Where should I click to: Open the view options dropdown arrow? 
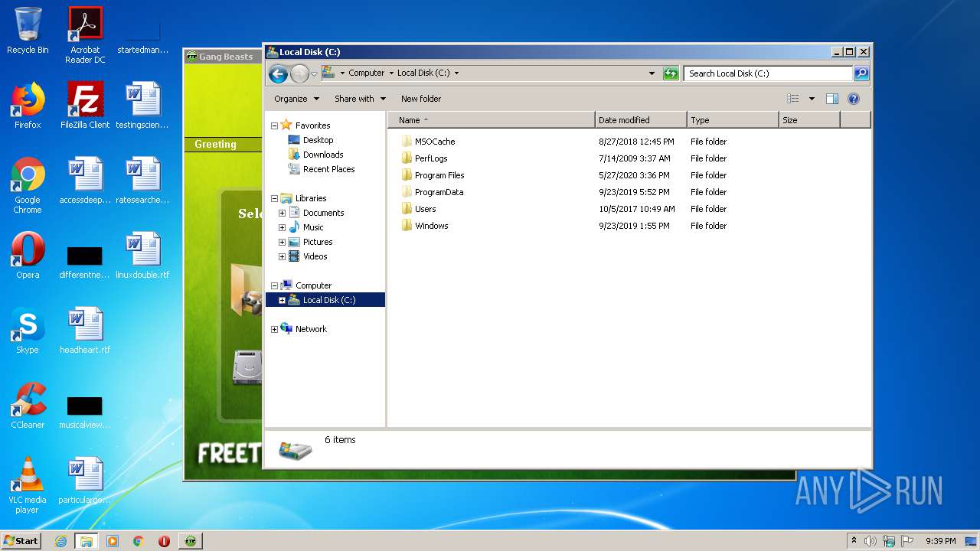(x=812, y=99)
